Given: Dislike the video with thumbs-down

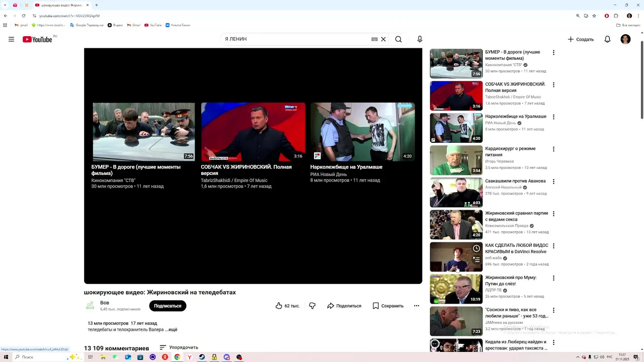Looking at the screenshot, I should (312, 306).
